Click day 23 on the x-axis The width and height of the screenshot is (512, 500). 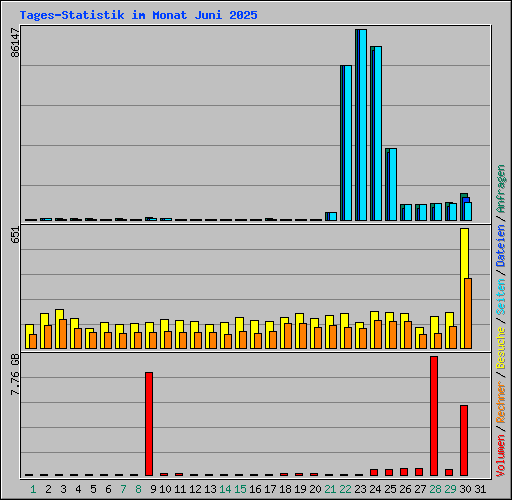[360, 489]
